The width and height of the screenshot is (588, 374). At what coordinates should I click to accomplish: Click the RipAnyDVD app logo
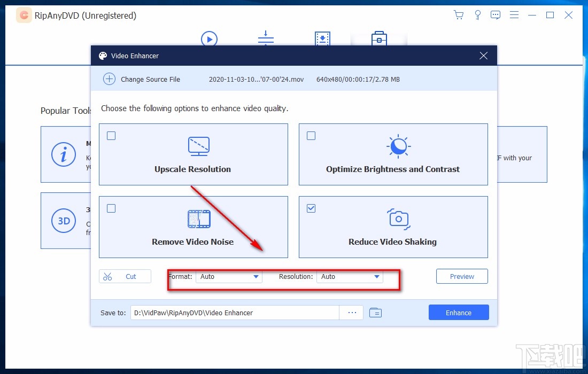click(24, 15)
